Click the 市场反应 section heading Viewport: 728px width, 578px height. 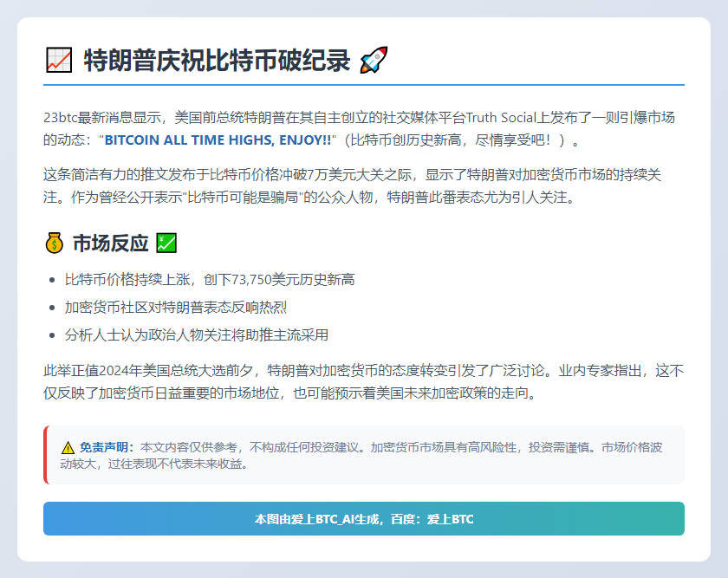coord(111,243)
